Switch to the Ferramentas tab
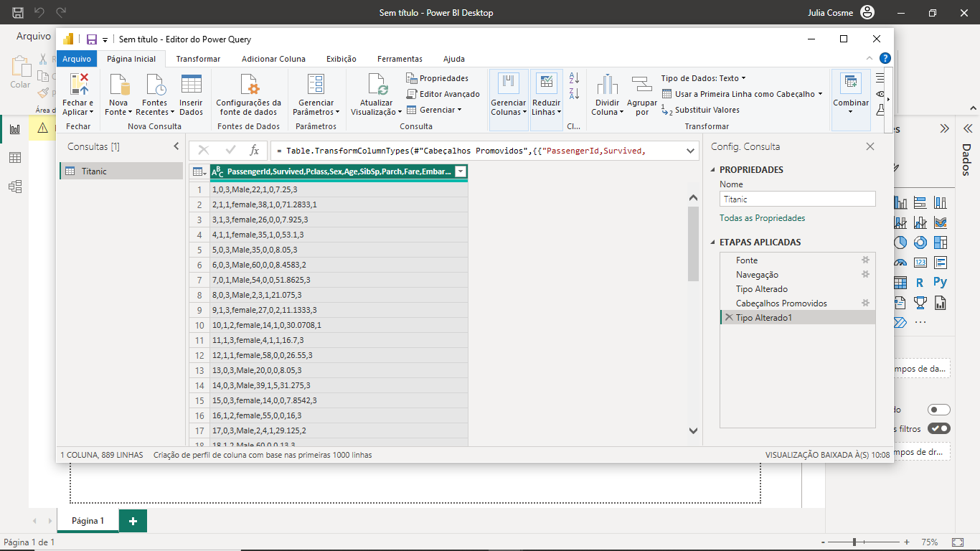The image size is (980, 551). 400,59
